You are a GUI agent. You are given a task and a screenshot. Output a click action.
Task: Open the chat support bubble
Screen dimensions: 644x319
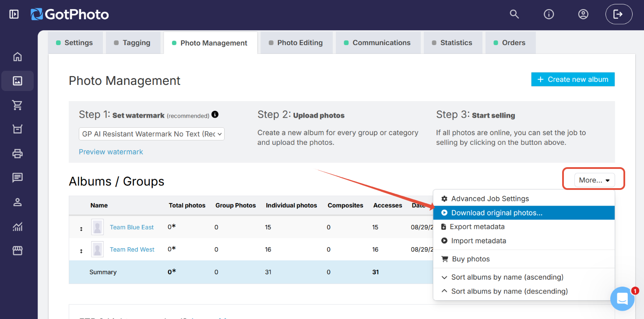pyautogui.click(x=622, y=299)
